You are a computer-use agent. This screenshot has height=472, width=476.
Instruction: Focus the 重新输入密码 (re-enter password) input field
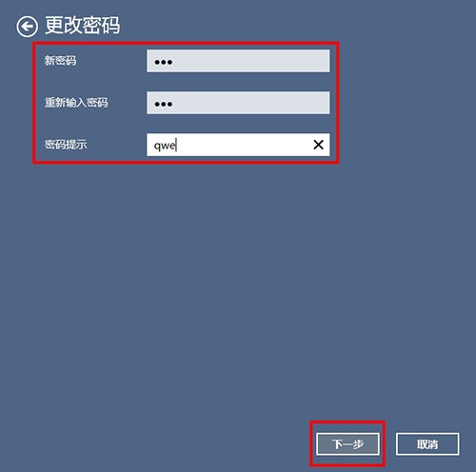tap(238, 103)
